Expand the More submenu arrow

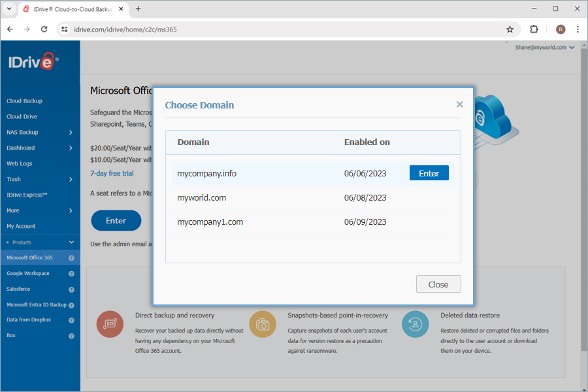71,211
